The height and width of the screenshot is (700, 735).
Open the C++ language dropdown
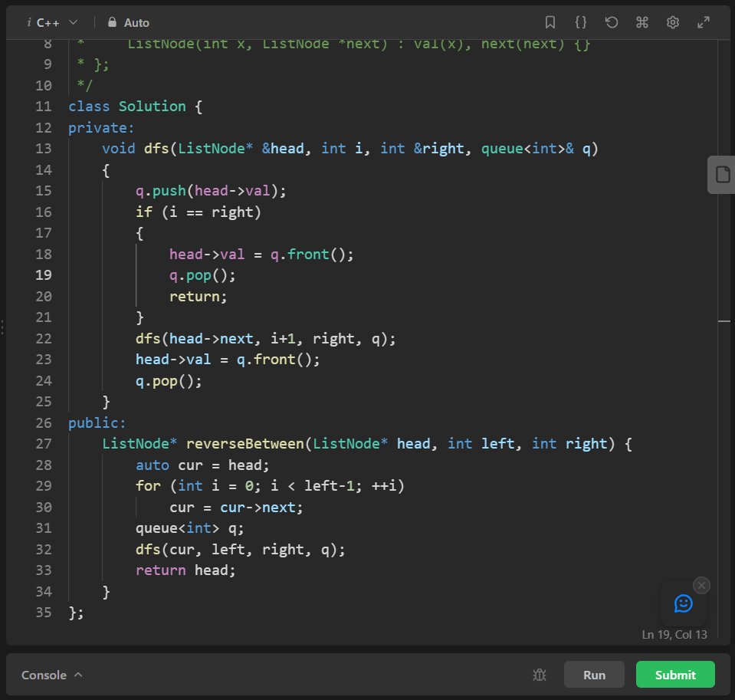[57, 22]
